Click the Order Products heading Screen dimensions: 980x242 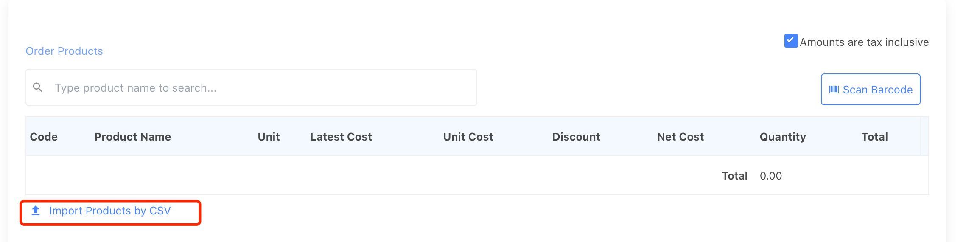(x=64, y=51)
